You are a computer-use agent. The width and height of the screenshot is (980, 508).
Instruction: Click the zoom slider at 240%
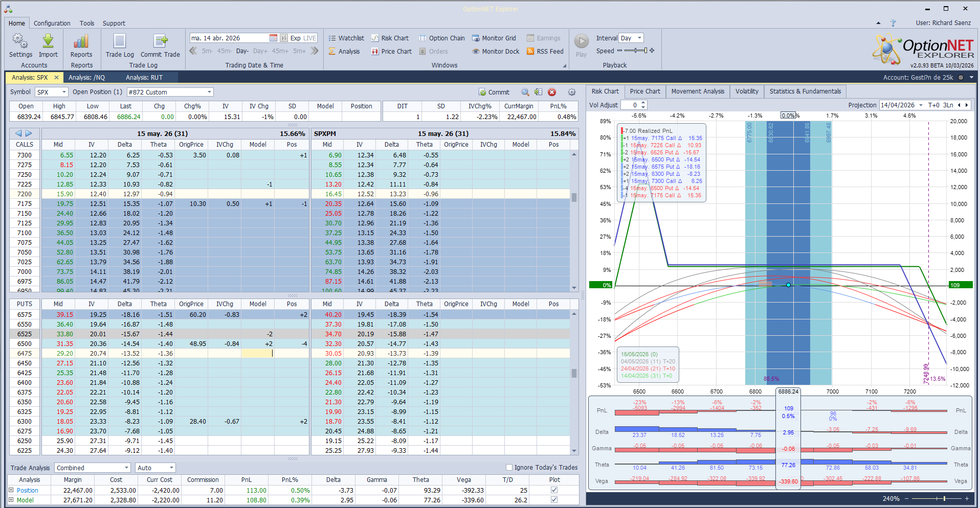click(944, 498)
